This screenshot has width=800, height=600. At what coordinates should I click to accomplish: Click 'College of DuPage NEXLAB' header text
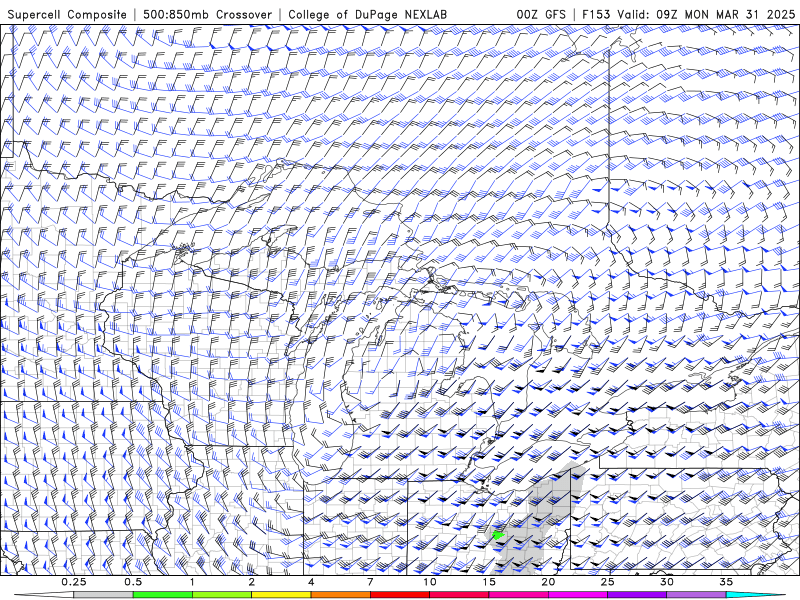click(x=367, y=14)
